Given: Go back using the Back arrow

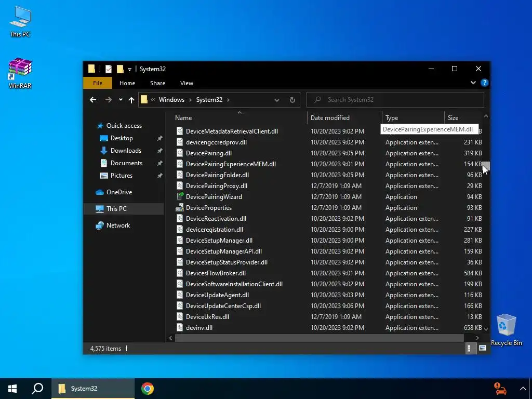Looking at the screenshot, I should pos(93,100).
